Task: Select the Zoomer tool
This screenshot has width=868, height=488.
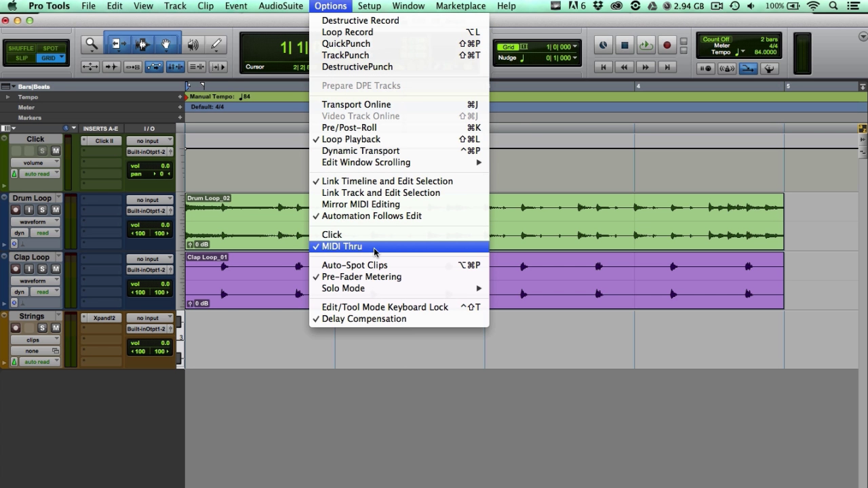Action: pos(91,45)
